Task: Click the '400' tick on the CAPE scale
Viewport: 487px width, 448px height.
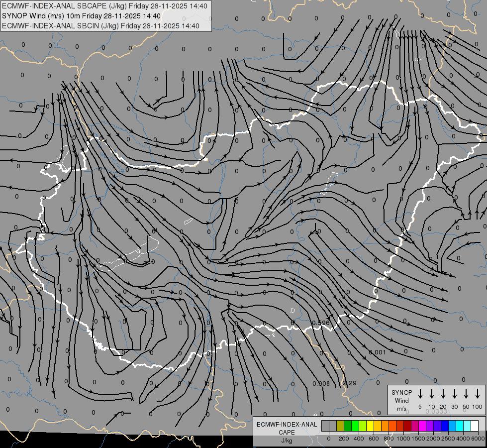Action: (x=359, y=439)
